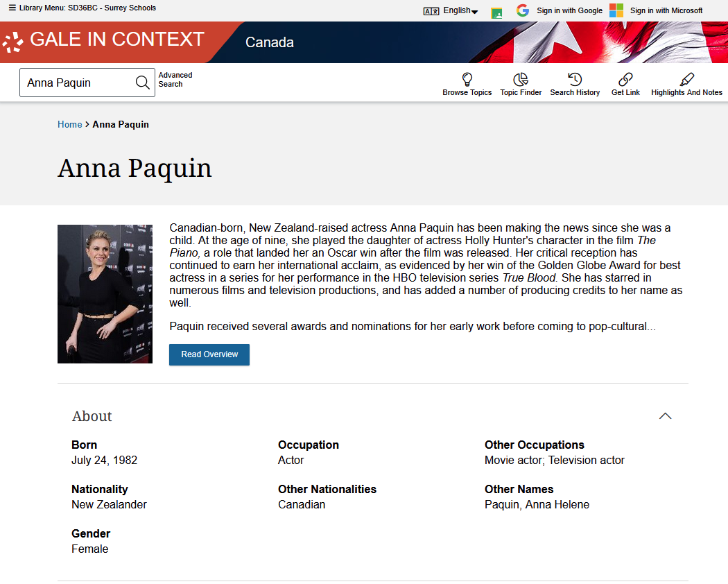Click Movie actor; Television actor text
The height and width of the screenshot is (584, 728).
click(555, 460)
